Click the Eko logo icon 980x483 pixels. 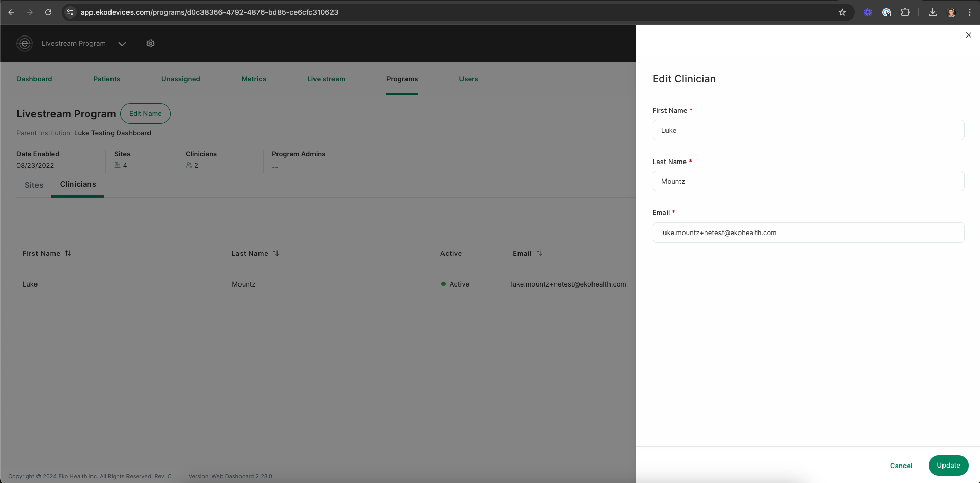pos(25,44)
